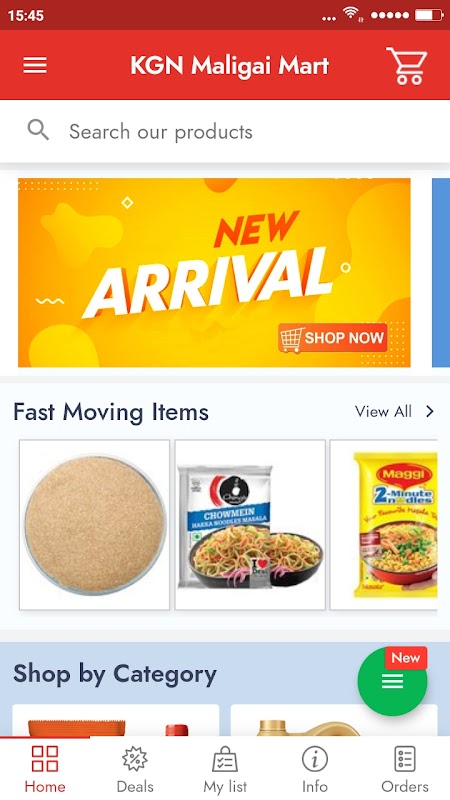The height and width of the screenshot is (800, 450).
Task: Tap View All for Fast Moving Items
Action: coord(383,411)
